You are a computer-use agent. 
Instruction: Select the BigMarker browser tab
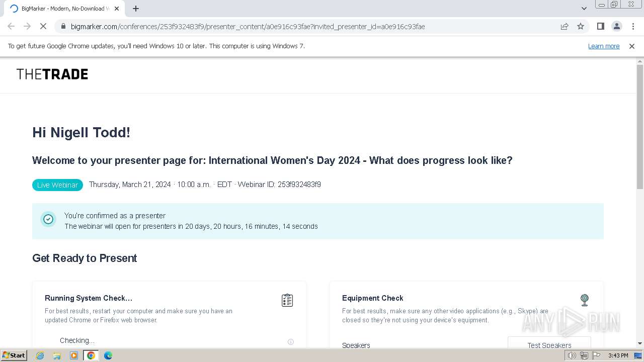click(x=64, y=9)
